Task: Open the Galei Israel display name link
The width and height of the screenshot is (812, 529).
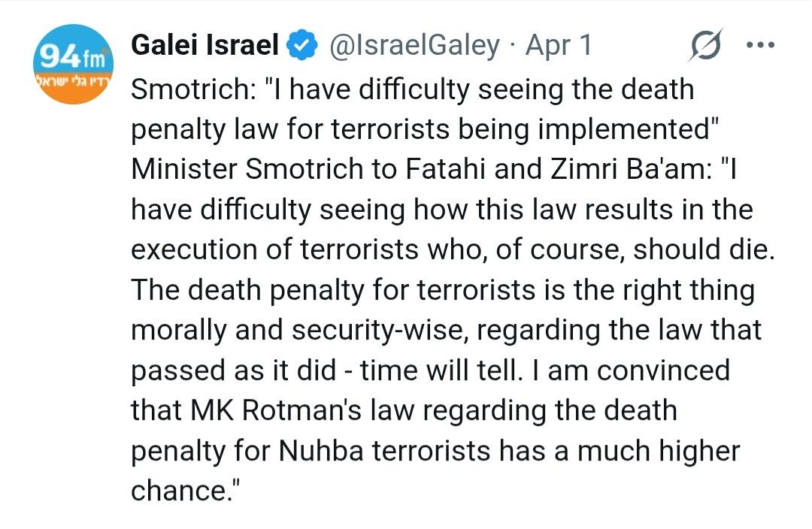Action: (205, 47)
